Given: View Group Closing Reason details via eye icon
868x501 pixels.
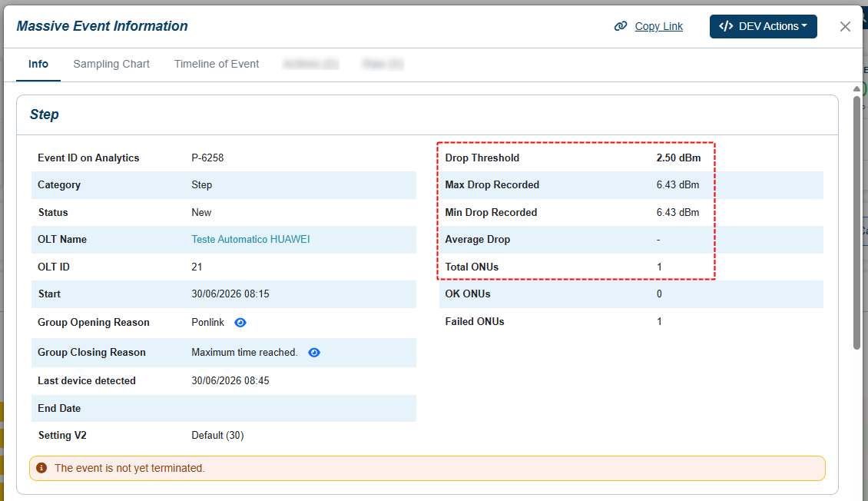Looking at the screenshot, I should click(x=314, y=353).
